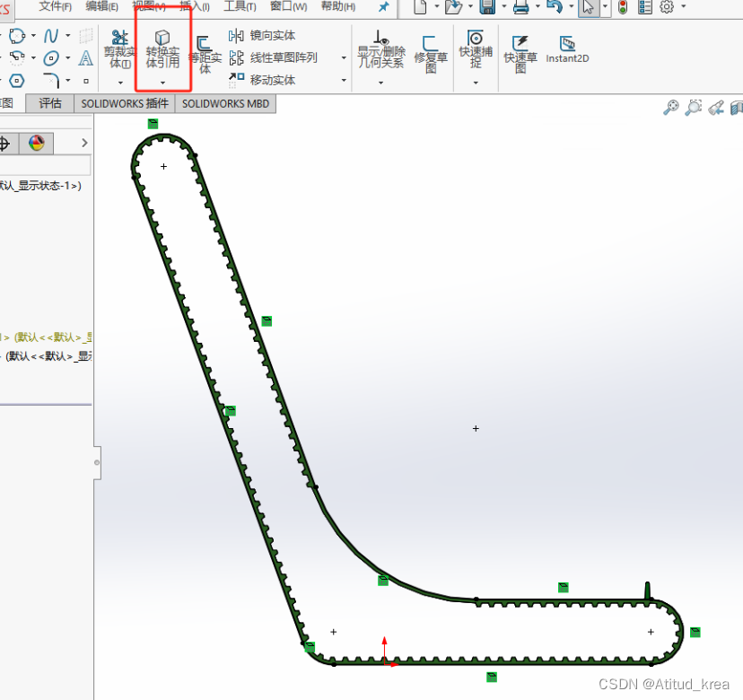The width and height of the screenshot is (743, 700).
Task: Activate the Select cursor tool
Action: (x=588, y=7)
